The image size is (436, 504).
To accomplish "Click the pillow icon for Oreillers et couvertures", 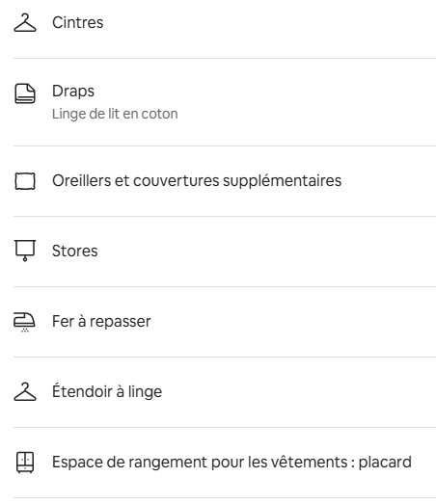I will pos(25,181).
